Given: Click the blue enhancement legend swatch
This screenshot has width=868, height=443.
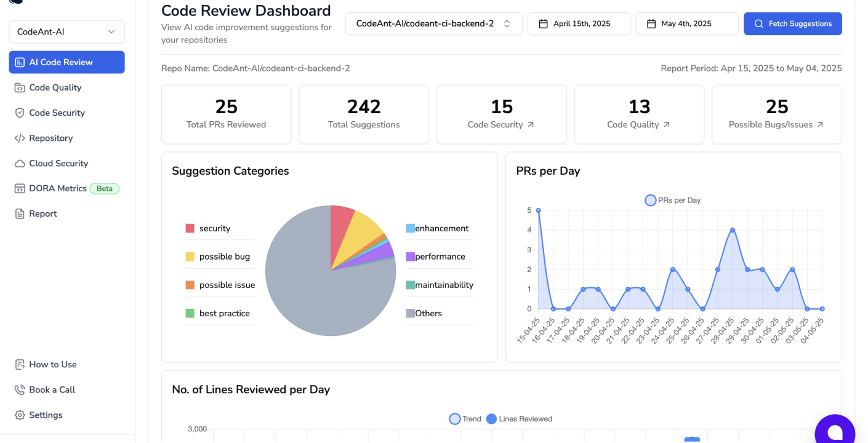Looking at the screenshot, I should pos(411,228).
